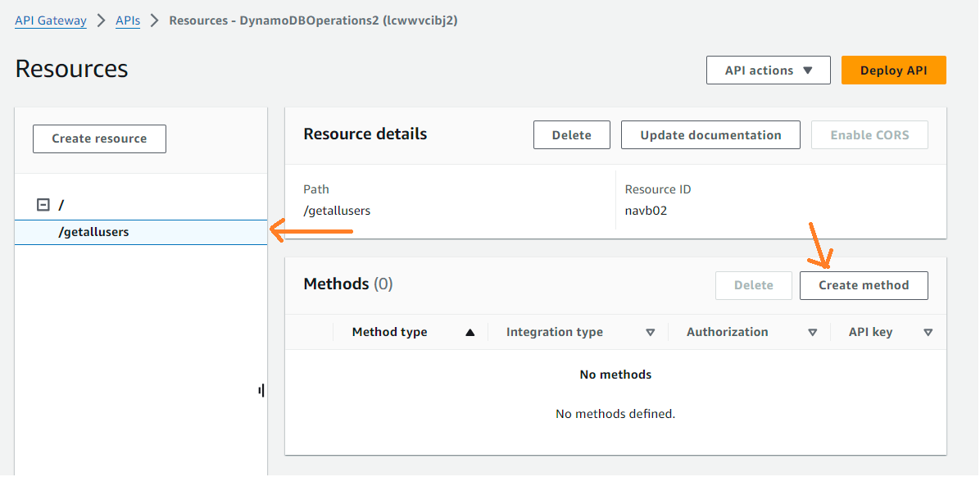
Task: Click the Method type column header
Action: [x=389, y=332]
